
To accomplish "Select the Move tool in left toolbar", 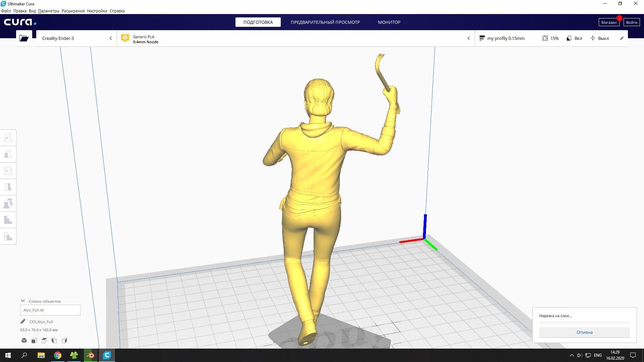I will click(8, 138).
